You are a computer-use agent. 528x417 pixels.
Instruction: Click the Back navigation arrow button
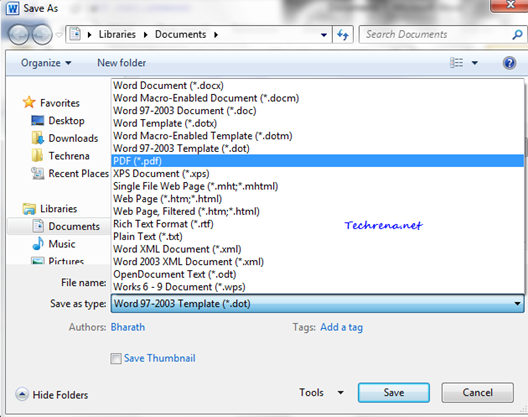tap(19, 35)
